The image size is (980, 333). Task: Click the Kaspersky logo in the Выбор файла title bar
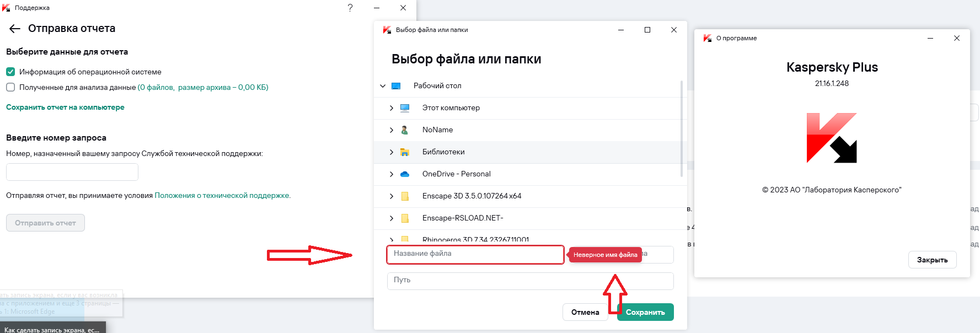click(x=387, y=30)
